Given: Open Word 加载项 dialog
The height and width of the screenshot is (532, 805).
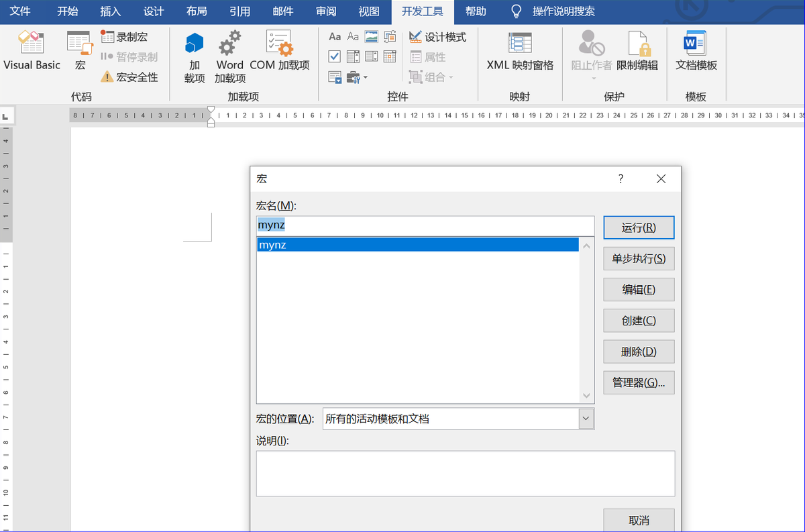Looking at the screenshot, I should 230,57.
